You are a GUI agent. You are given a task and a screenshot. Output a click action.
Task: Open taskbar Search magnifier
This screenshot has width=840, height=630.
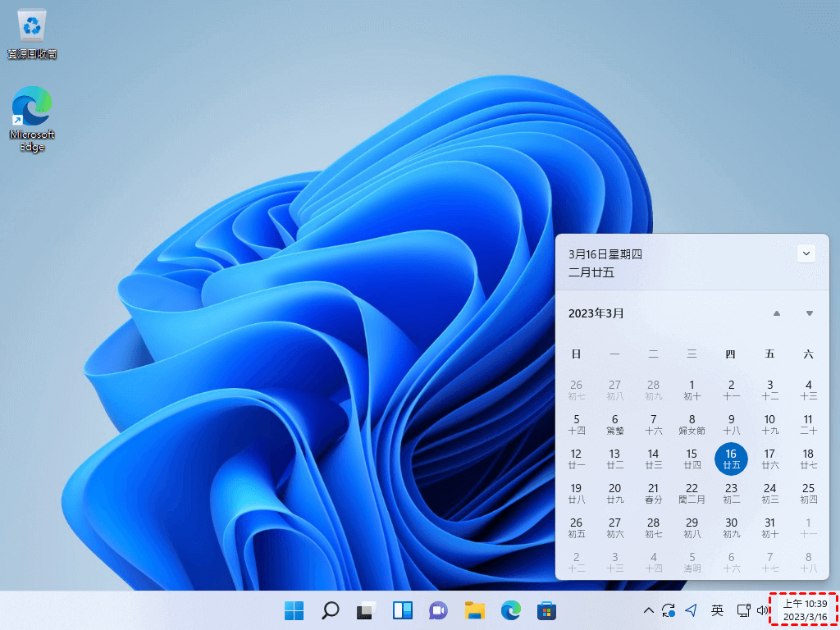click(330, 610)
